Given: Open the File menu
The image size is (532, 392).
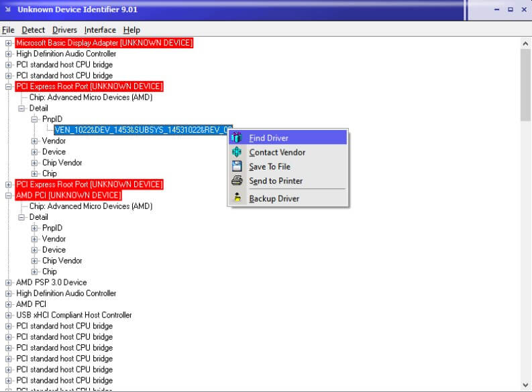Looking at the screenshot, I should [8, 29].
